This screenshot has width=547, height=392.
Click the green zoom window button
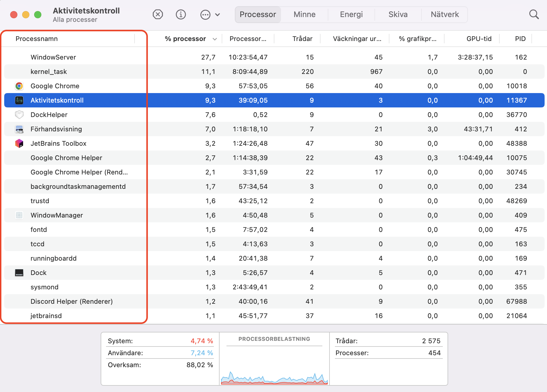tap(38, 15)
